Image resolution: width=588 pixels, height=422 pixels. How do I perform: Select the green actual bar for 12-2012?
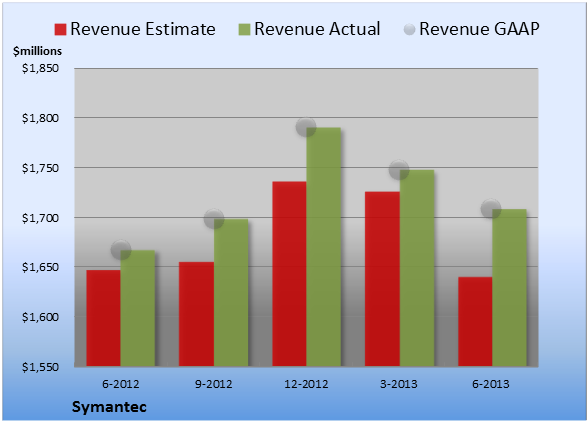pos(324,247)
